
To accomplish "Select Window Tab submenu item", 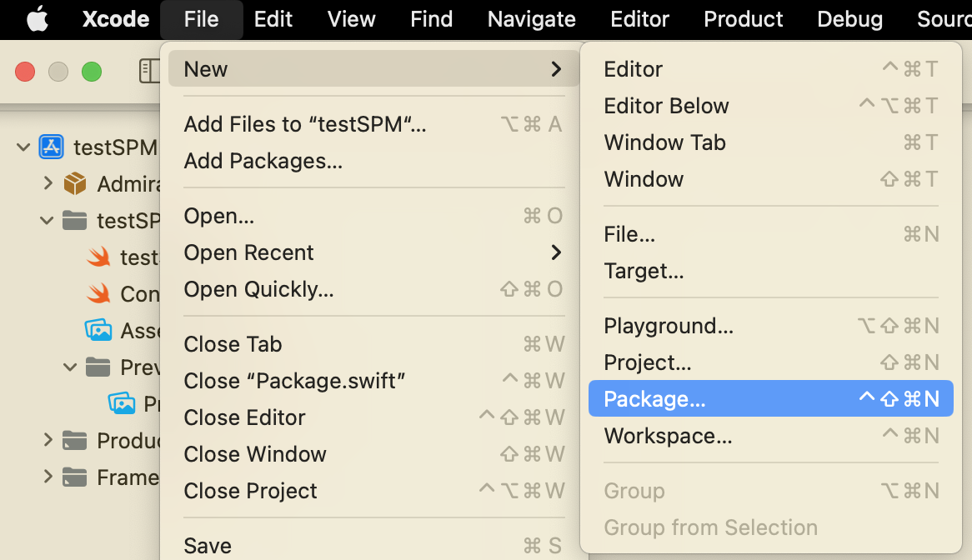I will pyautogui.click(x=770, y=142).
